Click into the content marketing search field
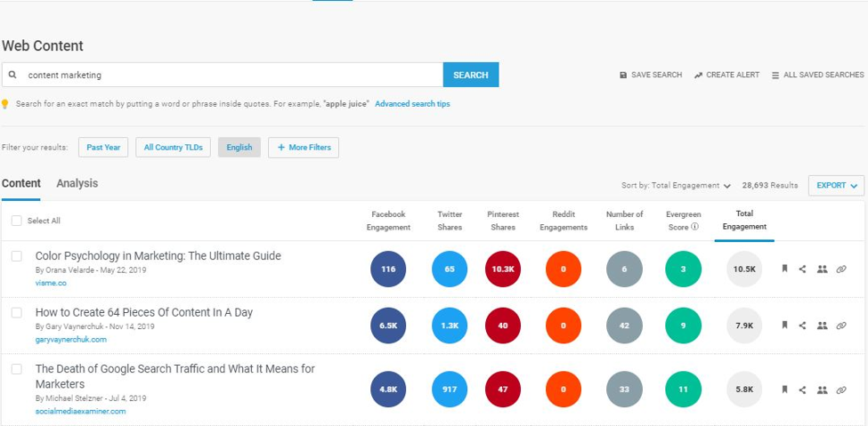This screenshot has width=868, height=426. 231,76
